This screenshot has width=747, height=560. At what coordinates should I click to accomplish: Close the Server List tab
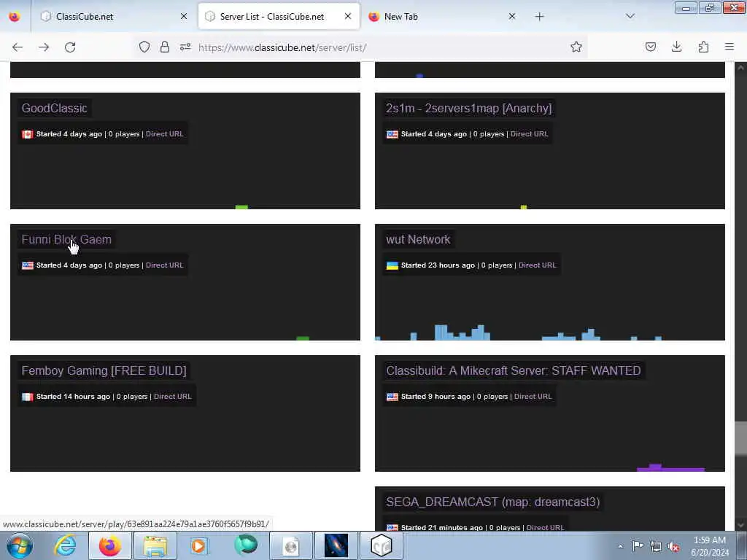pyautogui.click(x=348, y=16)
